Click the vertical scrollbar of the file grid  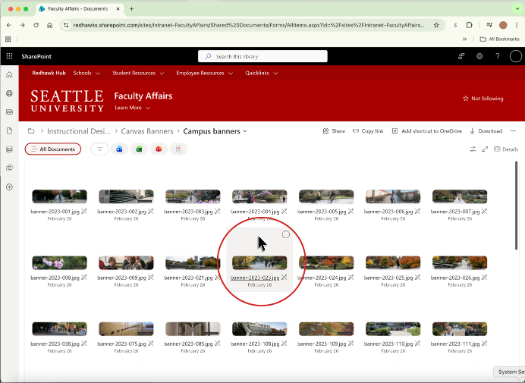click(x=516, y=205)
